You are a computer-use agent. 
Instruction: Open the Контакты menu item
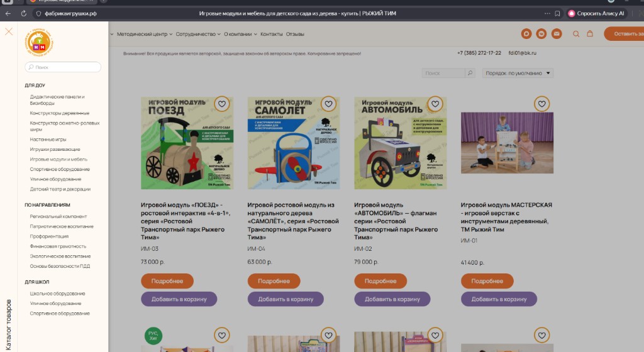(271, 34)
